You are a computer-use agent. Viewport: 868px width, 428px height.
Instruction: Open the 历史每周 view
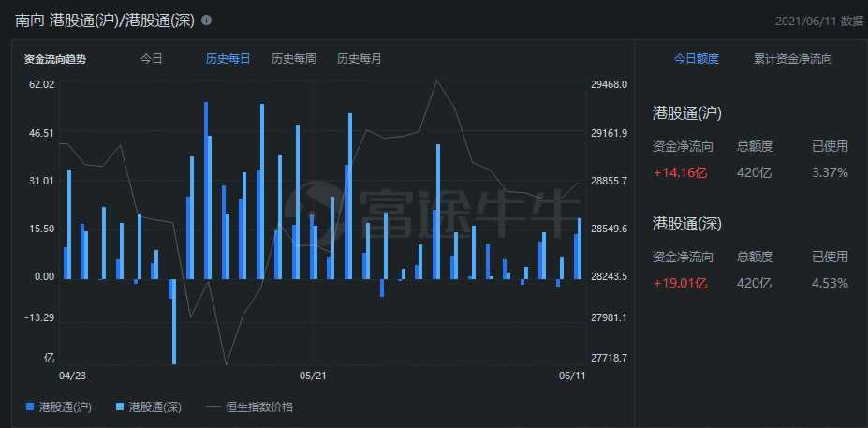(x=293, y=59)
